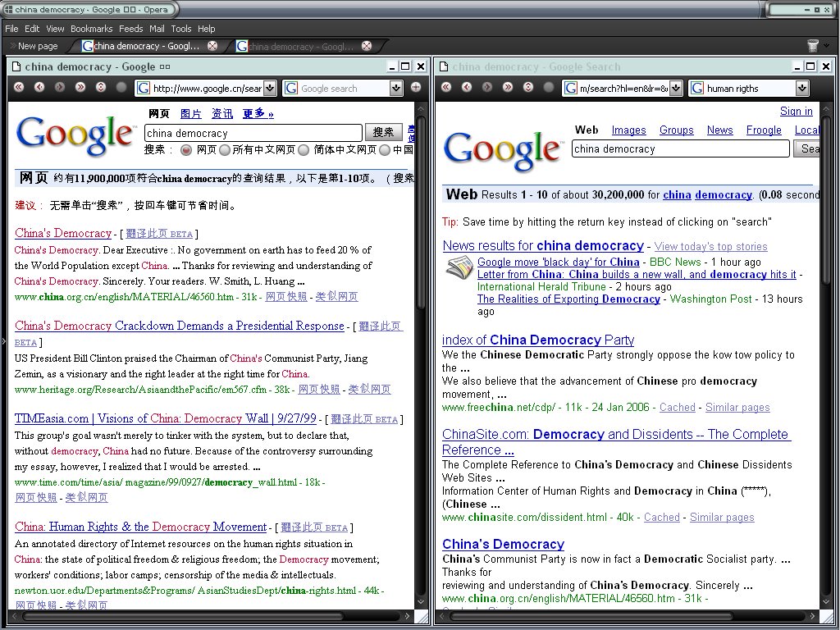Open first 翻译此页 BETA translate link
The width and height of the screenshot is (840, 630).
click(x=159, y=234)
